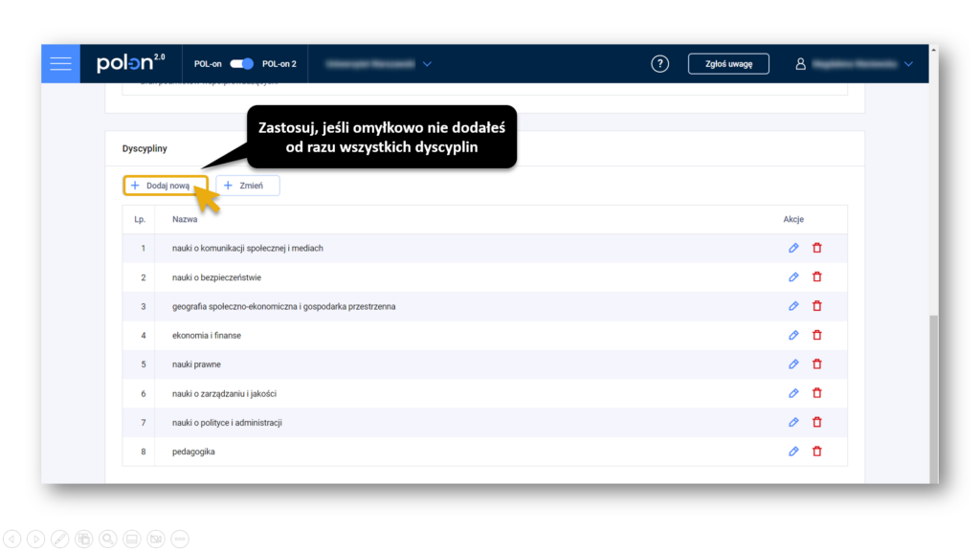The width and height of the screenshot is (980, 551).
Task: Click the Nazwa column header
Action: (185, 219)
